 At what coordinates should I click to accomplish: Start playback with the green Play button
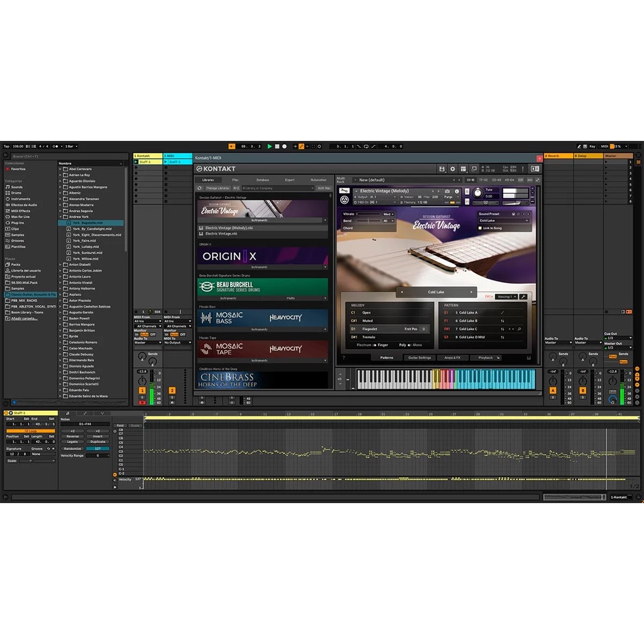(269, 146)
